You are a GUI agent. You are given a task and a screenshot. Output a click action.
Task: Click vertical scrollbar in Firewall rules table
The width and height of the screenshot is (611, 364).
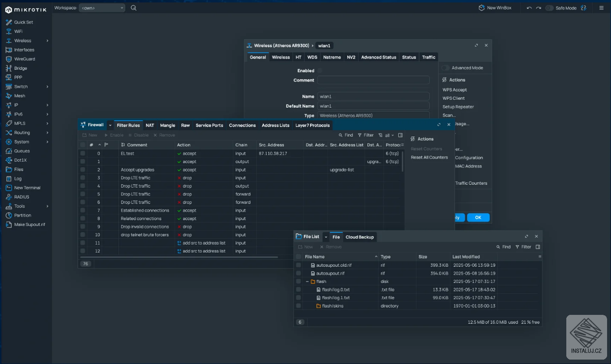403,161
